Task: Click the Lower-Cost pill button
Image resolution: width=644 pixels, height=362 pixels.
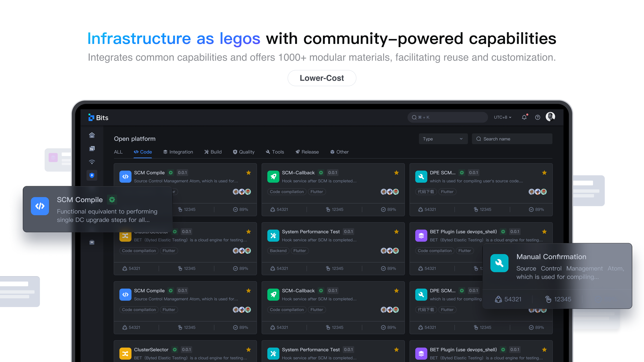Action: coord(322,78)
